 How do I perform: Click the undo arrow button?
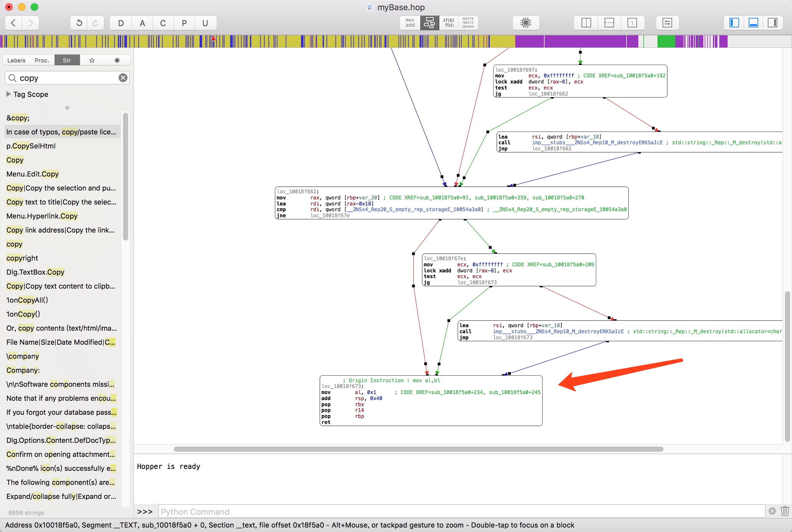point(79,23)
